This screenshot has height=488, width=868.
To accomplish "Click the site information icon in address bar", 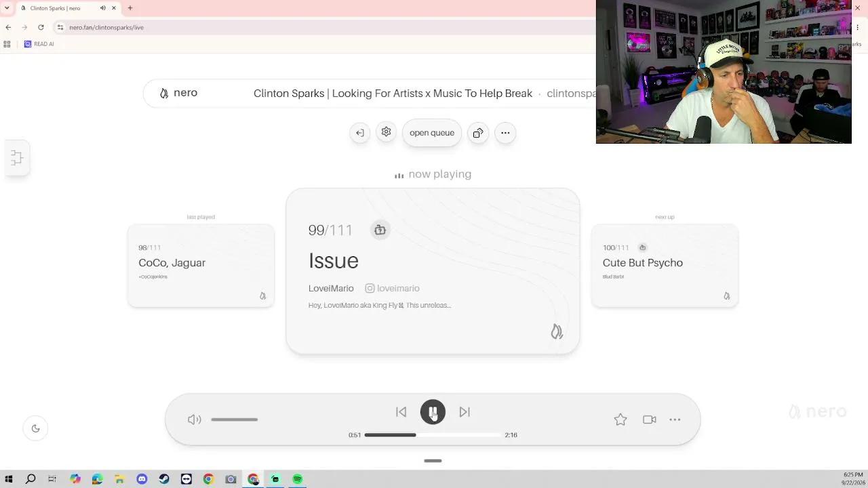I will tap(60, 27).
